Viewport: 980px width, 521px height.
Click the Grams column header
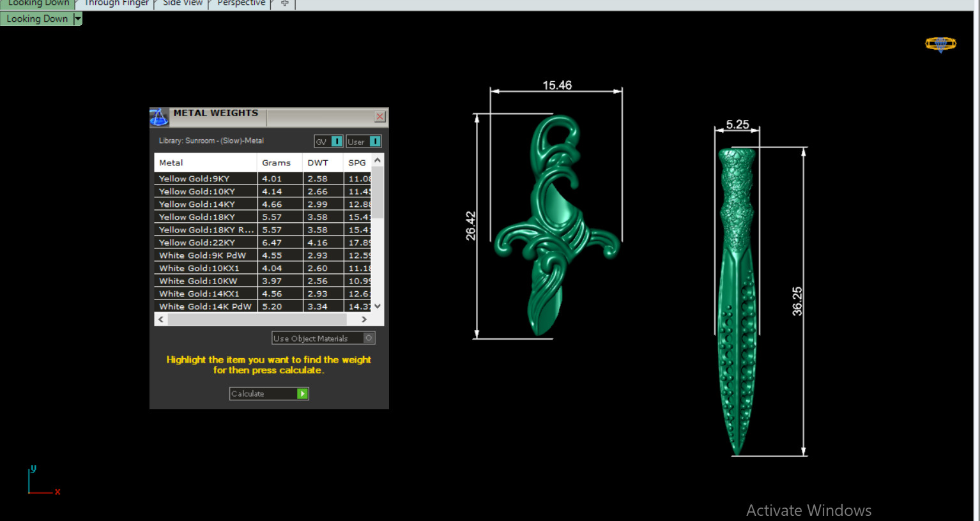coord(280,163)
